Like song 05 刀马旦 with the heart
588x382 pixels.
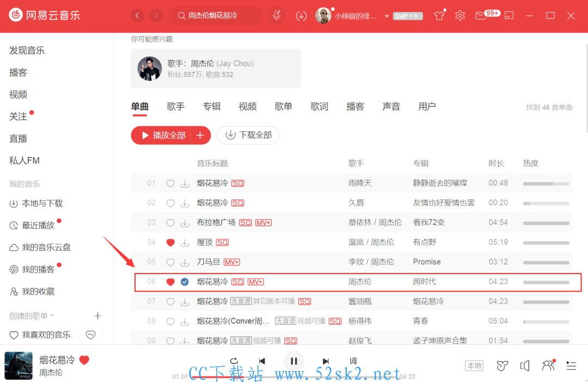coord(170,262)
